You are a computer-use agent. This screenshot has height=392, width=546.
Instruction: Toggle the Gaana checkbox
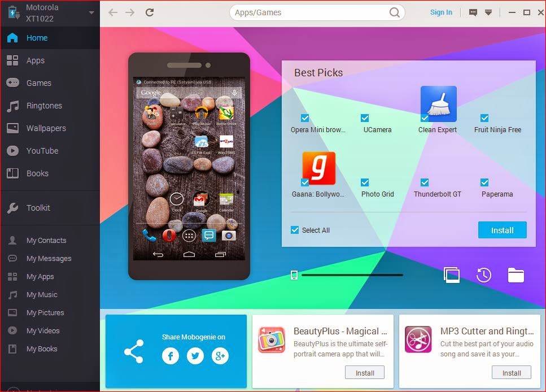[x=305, y=182]
